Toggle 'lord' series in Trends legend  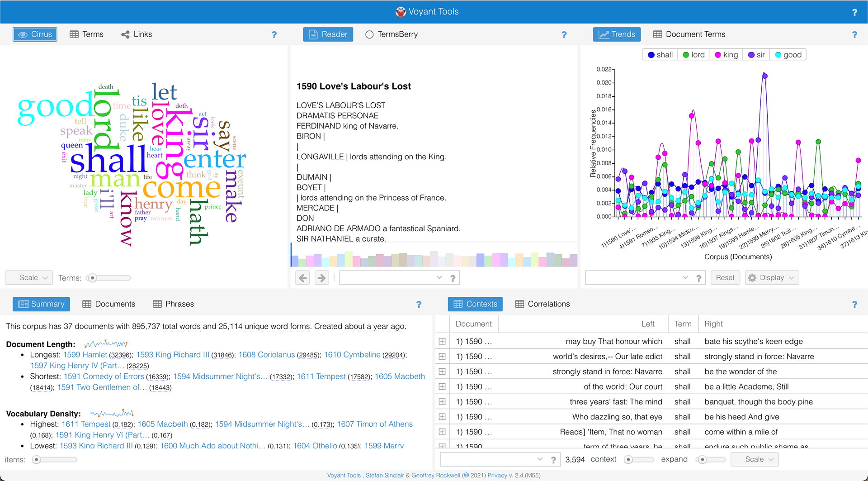[x=693, y=55]
